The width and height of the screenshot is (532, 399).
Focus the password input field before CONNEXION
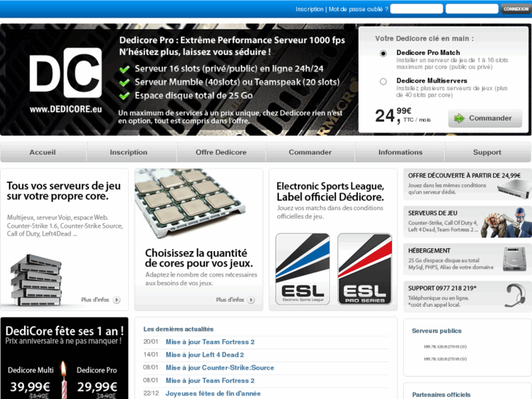(471, 9)
